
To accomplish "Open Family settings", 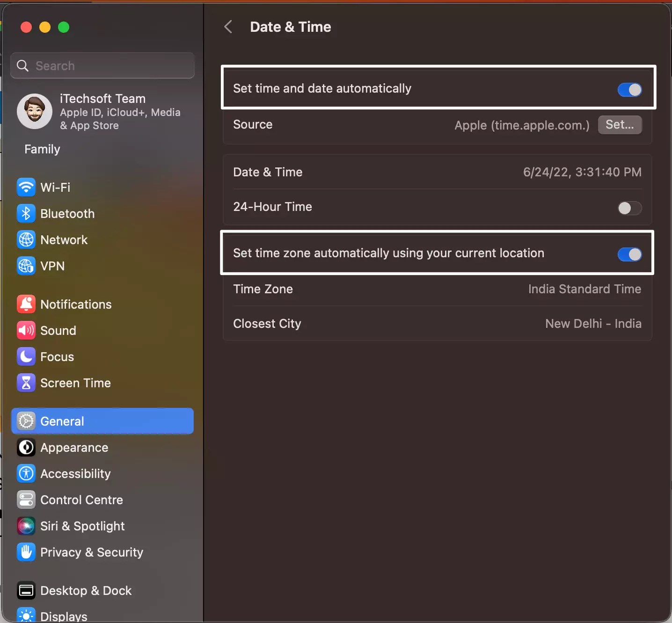I will coord(41,149).
